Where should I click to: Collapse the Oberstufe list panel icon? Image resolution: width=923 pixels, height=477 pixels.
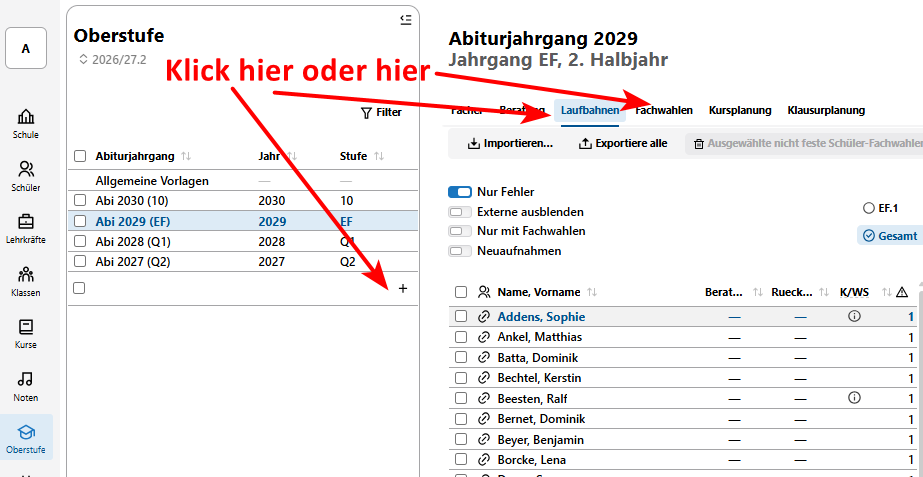(x=405, y=20)
